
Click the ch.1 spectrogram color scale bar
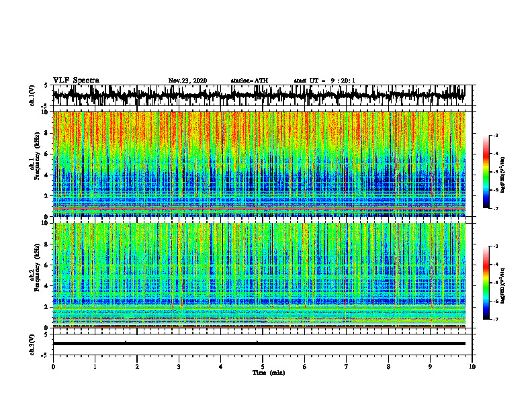(x=486, y=172)
